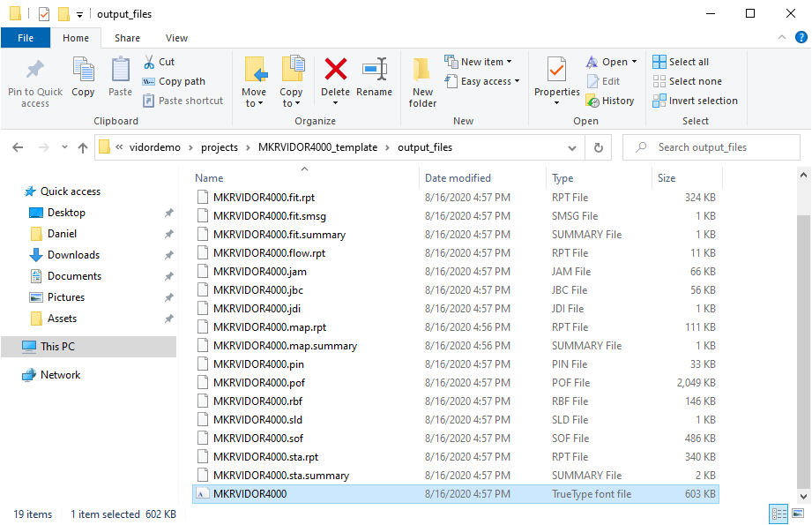Click the Pin to Quick access icon
The height and width of the screenshot is (525, 812).
[35, 71]
